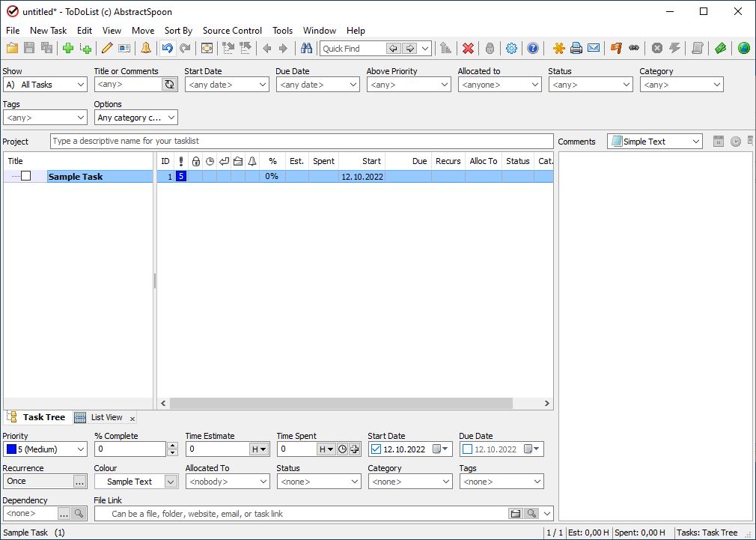Click the Recurrence ellipsis button

[x=79, y=482]
